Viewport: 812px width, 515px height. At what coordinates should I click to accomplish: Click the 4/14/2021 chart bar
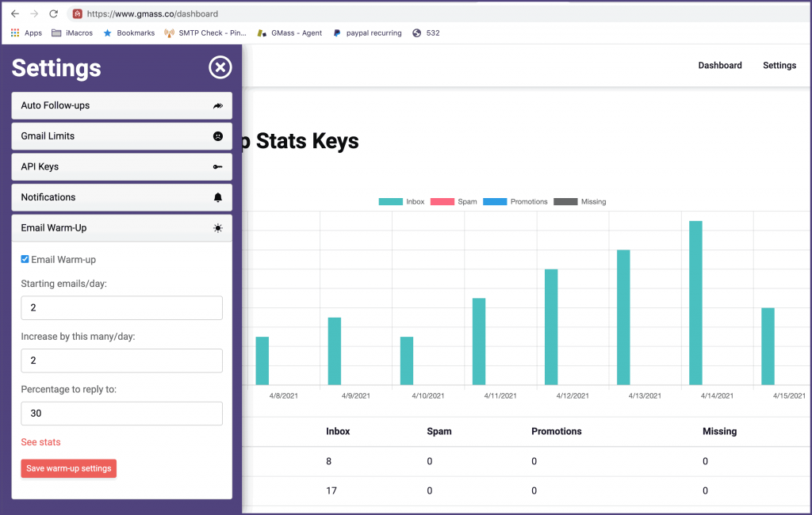[x=695, y=303]
